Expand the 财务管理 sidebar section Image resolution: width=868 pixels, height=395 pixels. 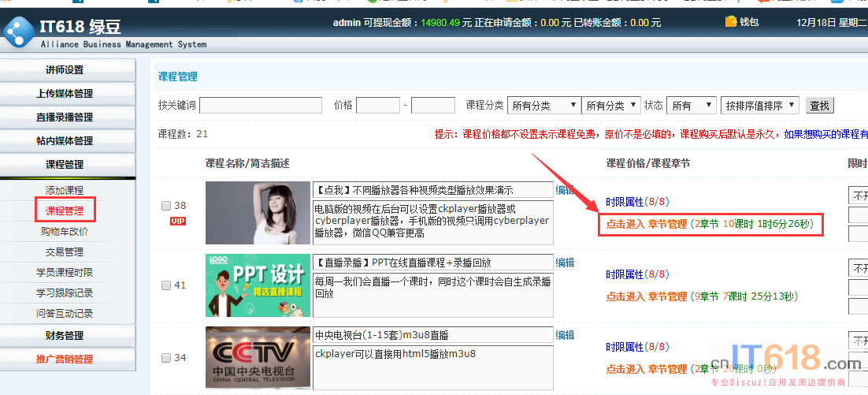[65, 336]
